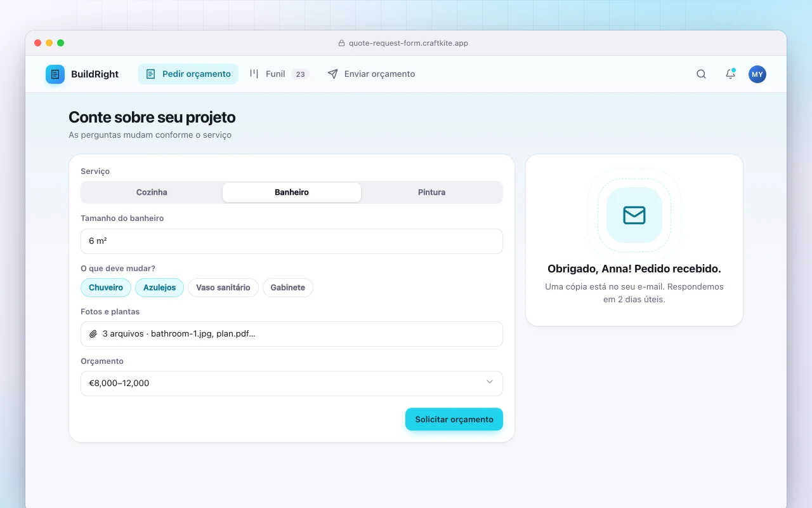This screenshot has width=812, height=508.
Task: Click the text Obrigado, Anna! Pedido recebido.
Action: click(x=634, y=269)
